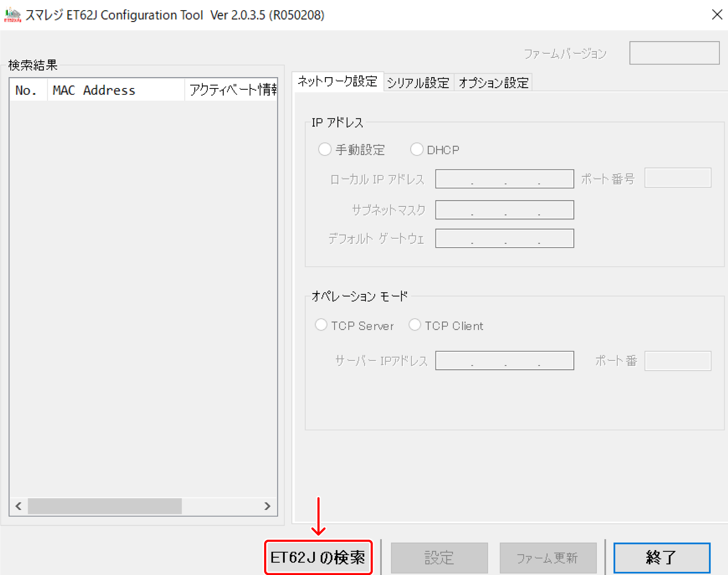The height and width of the screenshot is (575, 728).
Task: Click the search results scroll-right arrow
Action: (x=268, y=506)
